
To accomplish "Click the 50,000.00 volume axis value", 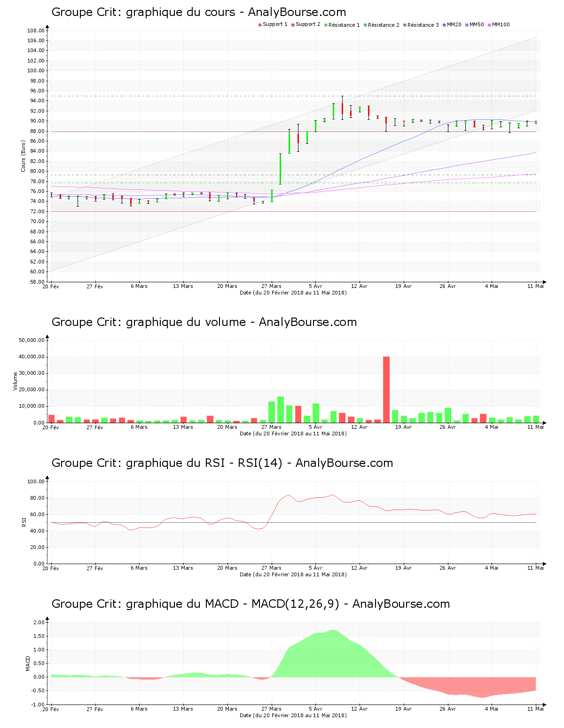I will click(31, 340).
